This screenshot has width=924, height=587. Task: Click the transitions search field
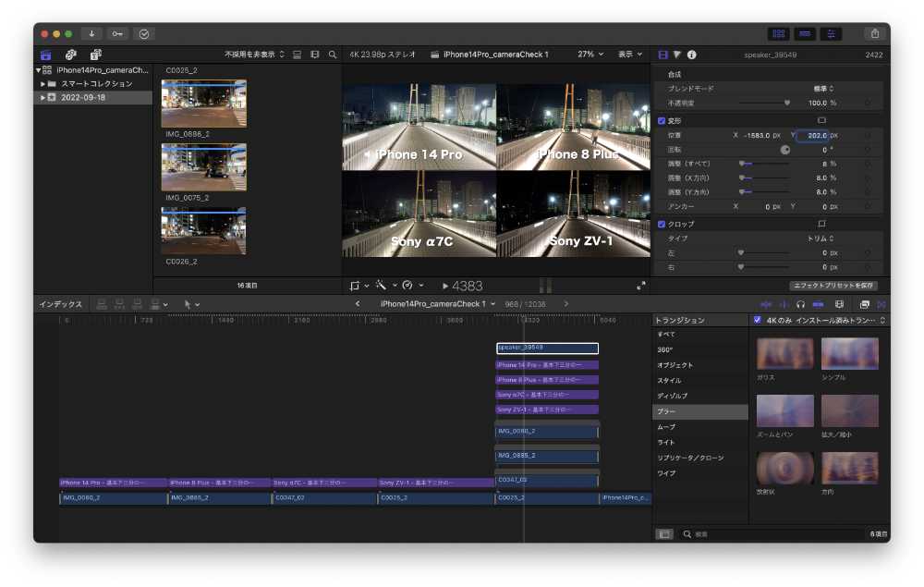[x=772, y=534]
